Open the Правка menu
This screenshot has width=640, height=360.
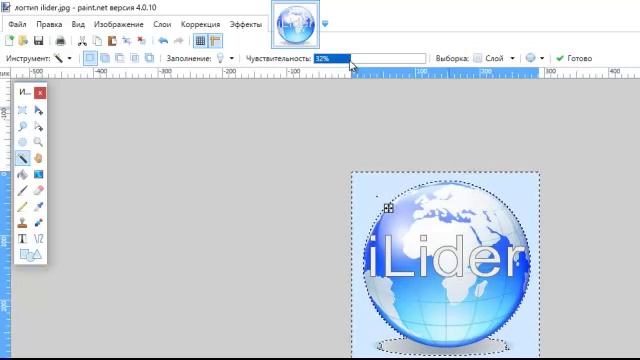click(x=49, y=24)
